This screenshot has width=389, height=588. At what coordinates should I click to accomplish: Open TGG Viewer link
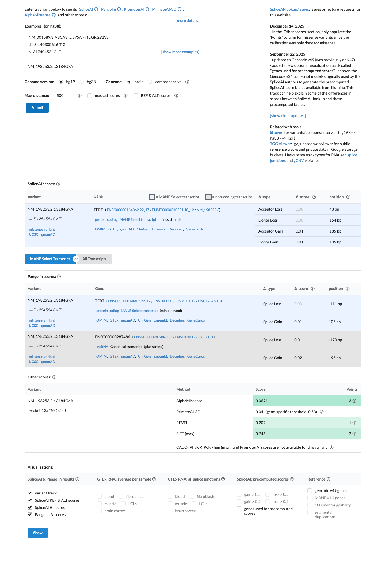coord(280,144)
